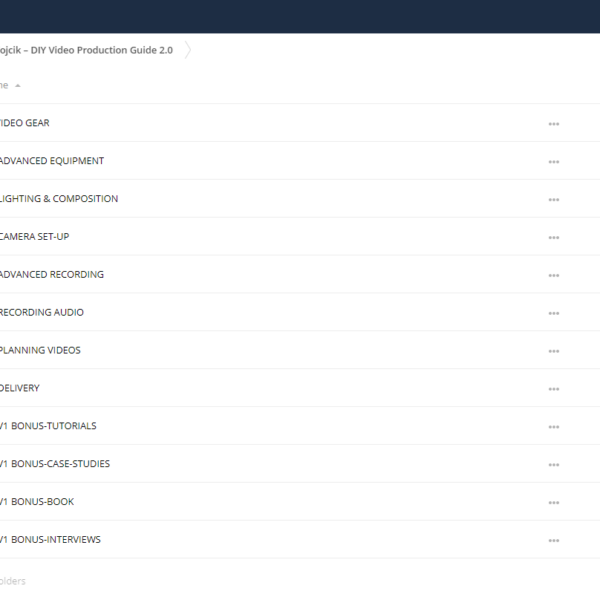Open more options for BONUS-TUTORIALS folder
The height and width of the screenshot is (600, 600).
point(554,427)
